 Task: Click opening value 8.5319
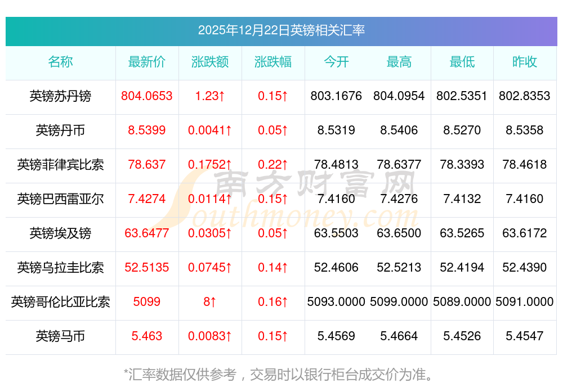coord(336,130)
